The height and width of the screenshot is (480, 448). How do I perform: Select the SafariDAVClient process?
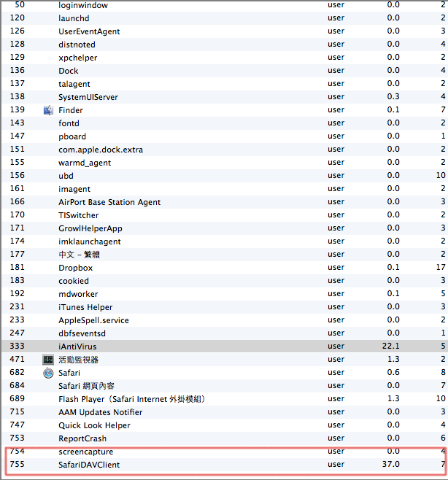pos(89,465)
